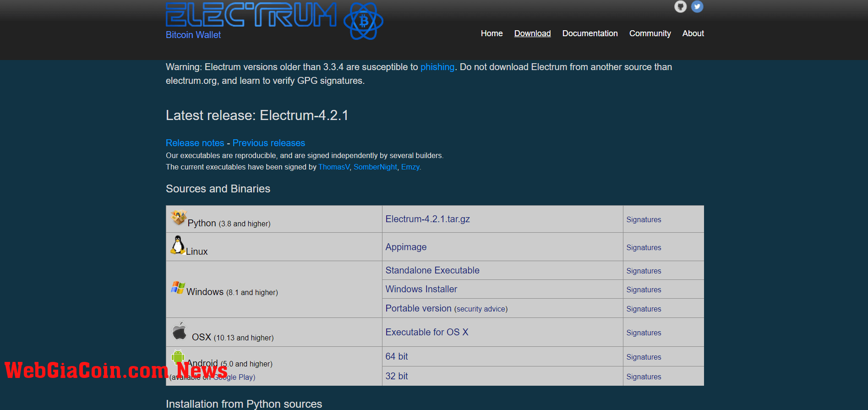Open the Twitter icon in header
The image size is (868, 410).
(x=697, y=6)
